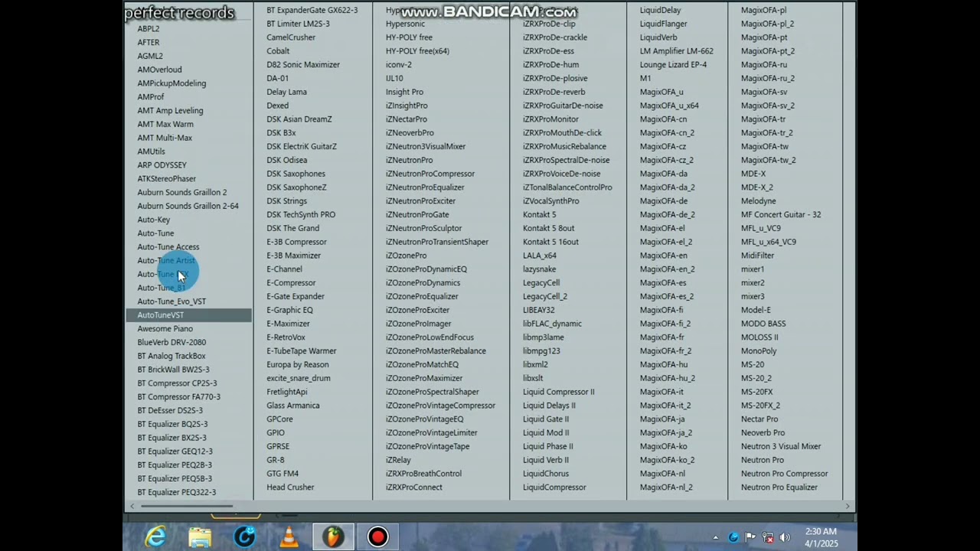Choose Auto-Tune_Evo_VST plugin
This screenshot has width=980, height=551.
tap(171, 302)
